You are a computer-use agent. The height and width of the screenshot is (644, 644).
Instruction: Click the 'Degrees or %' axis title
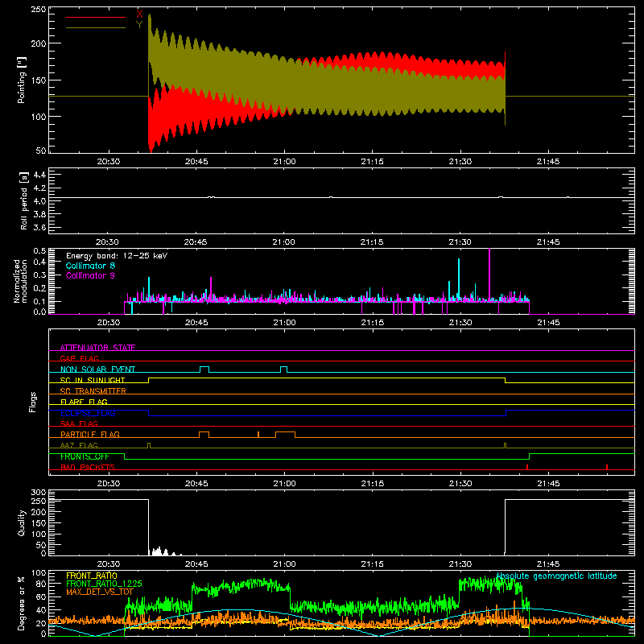(x=22, y=603)
